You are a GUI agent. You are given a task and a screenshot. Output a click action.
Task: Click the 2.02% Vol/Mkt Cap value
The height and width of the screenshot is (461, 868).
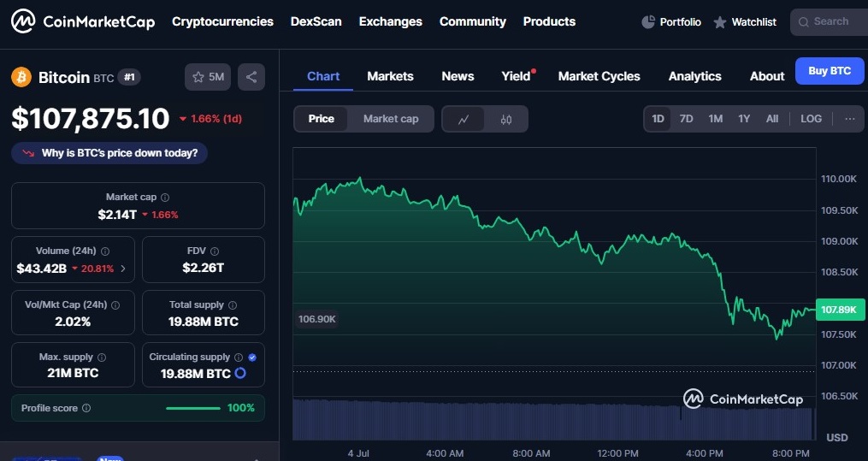[x=73, y=322]
